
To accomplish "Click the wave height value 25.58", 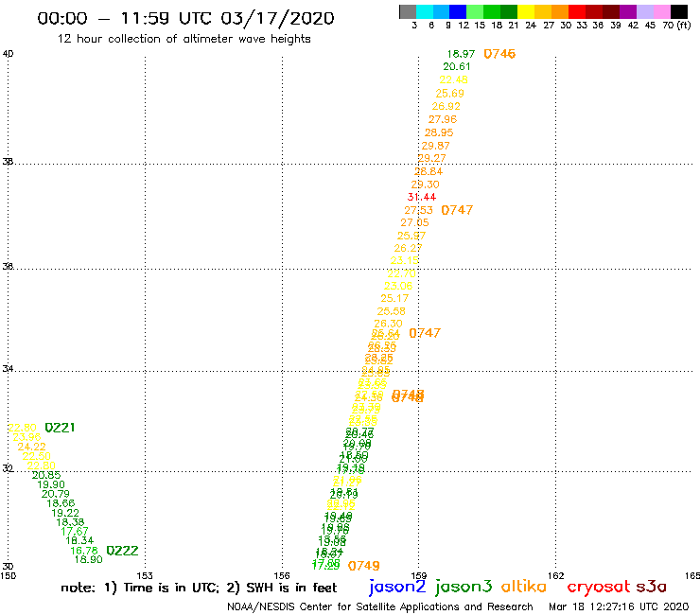I will tap(392, 311).
